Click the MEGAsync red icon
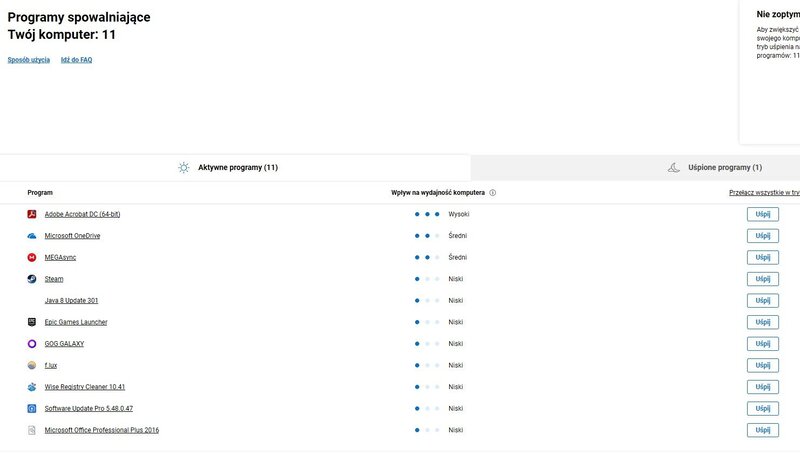This screenshot has width=800, height=455. [32, 257]
